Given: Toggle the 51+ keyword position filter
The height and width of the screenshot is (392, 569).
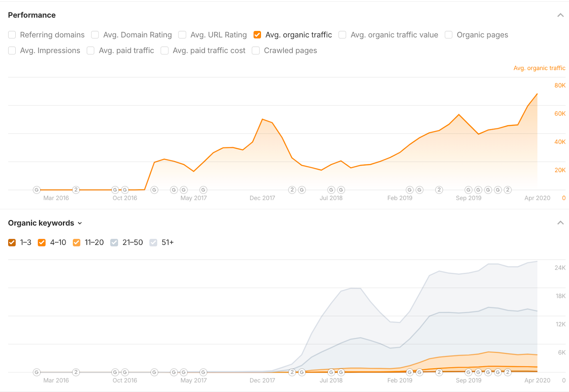Looking at the screenshot, I should click(x=153, y=243).
